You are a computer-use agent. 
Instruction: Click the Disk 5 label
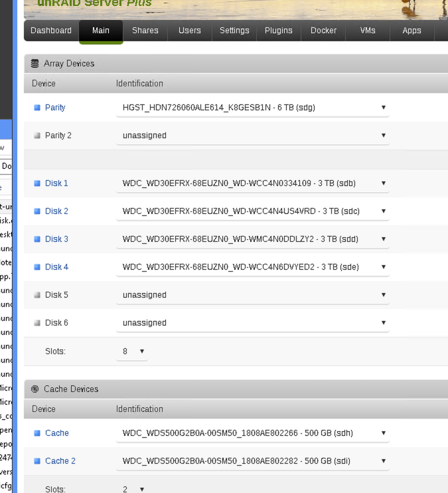56,295
